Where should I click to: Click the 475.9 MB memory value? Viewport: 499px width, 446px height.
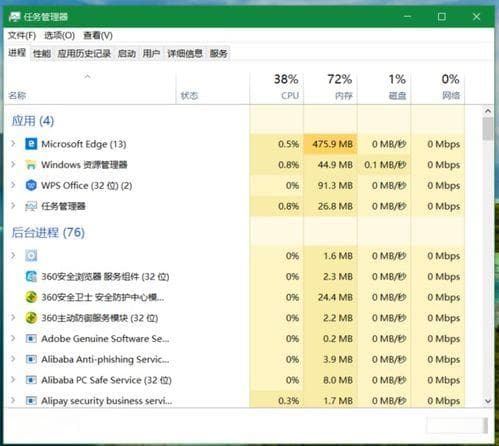[332, 144]
